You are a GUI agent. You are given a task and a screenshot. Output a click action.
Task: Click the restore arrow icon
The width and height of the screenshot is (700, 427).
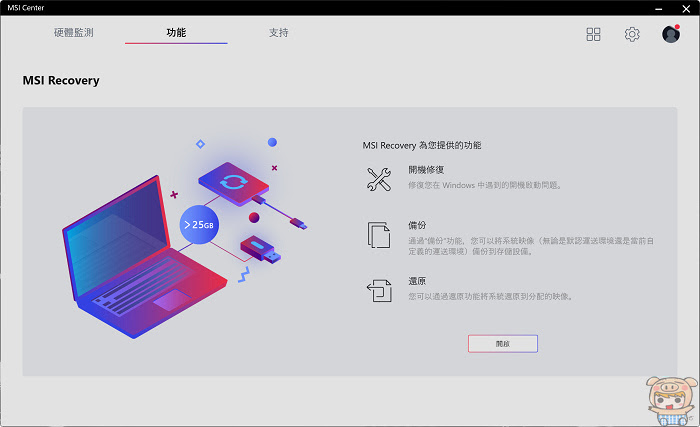[379, 290]
